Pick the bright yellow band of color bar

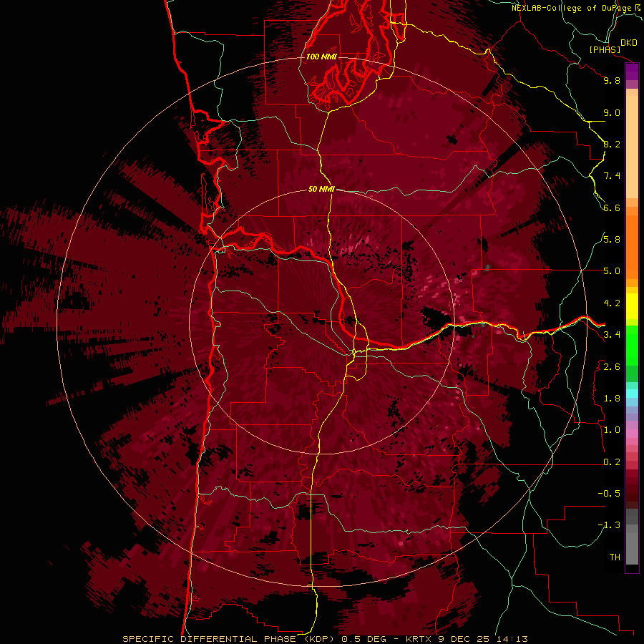632,306
